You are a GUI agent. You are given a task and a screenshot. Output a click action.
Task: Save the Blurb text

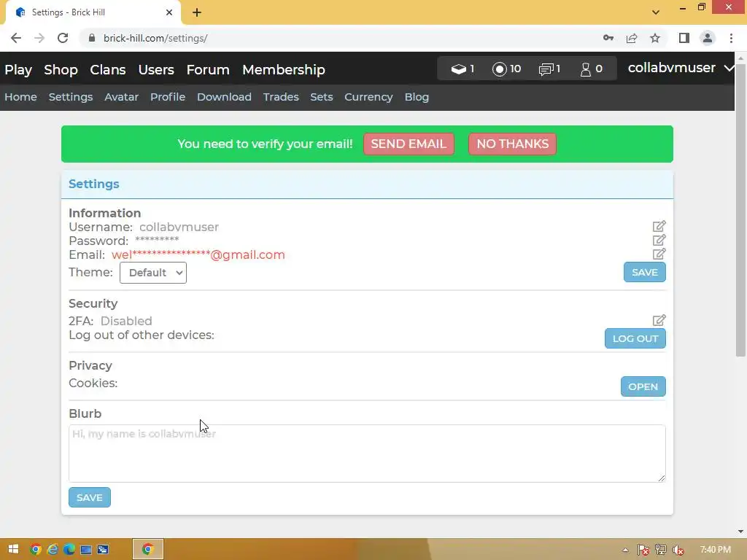90,497
